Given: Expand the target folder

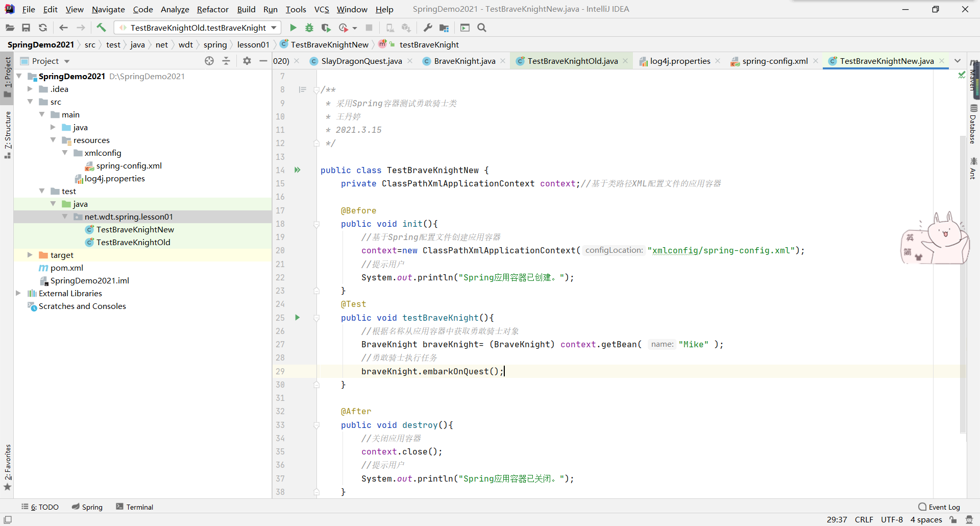Looking at the screenshot, I should (30, 255).
